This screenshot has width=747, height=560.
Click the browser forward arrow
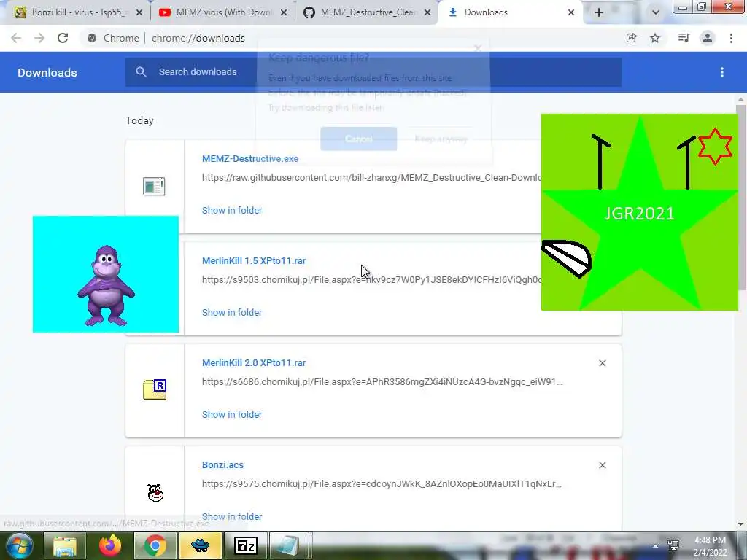click(39, 38)
